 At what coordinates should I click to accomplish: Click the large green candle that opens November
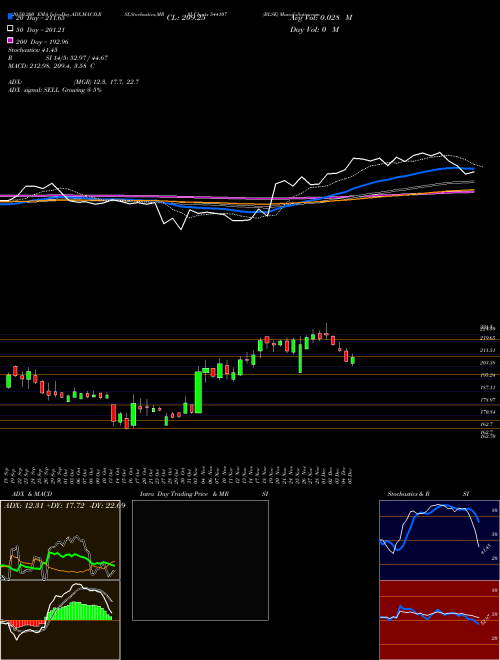click(198, 392)
